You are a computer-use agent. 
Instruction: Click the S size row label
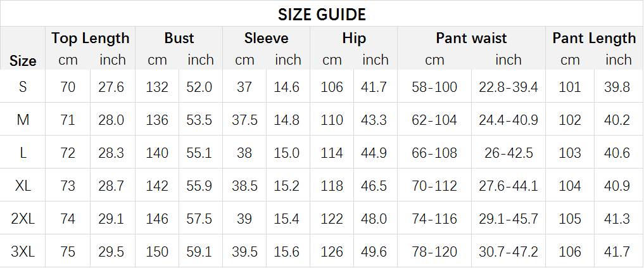(23, 87)
